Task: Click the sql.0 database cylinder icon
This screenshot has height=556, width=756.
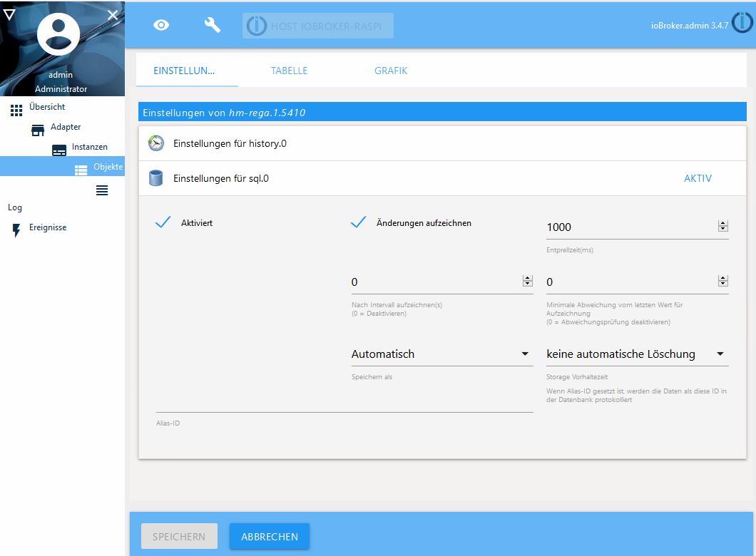Action: point(155,177)
